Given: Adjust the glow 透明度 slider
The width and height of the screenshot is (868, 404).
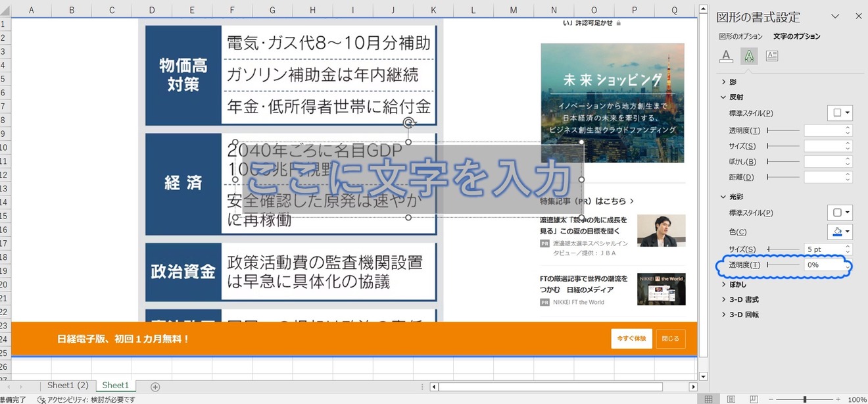Looking at the screenshot, I should click(x=783, y=265).
